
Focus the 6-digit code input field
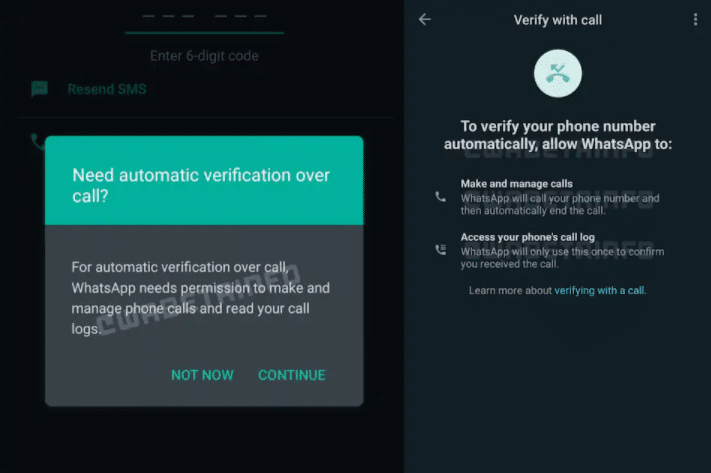pos(204,19)
